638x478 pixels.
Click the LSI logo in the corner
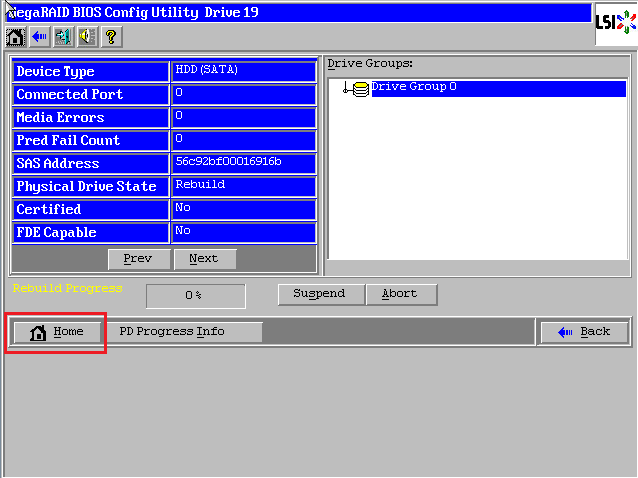coord(615,21)
